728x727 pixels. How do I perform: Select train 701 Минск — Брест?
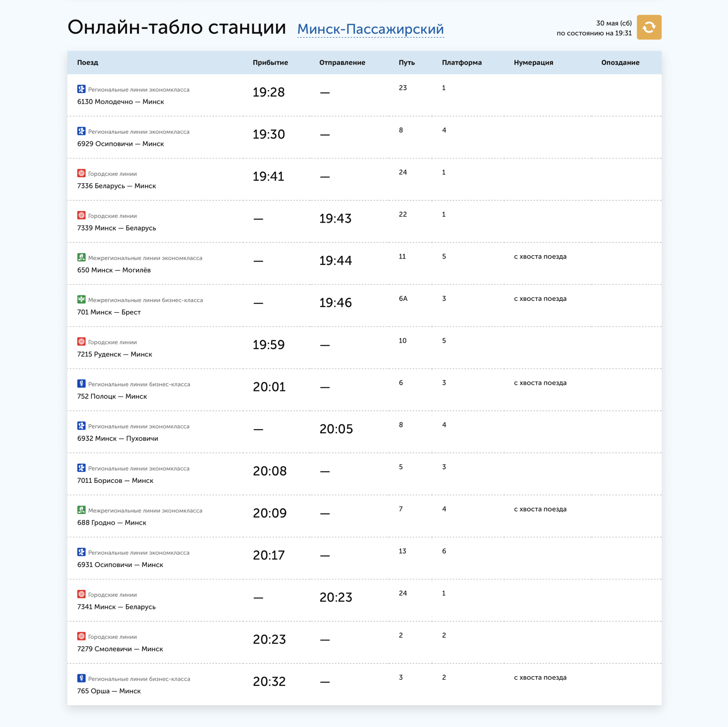tap(109, 312)
